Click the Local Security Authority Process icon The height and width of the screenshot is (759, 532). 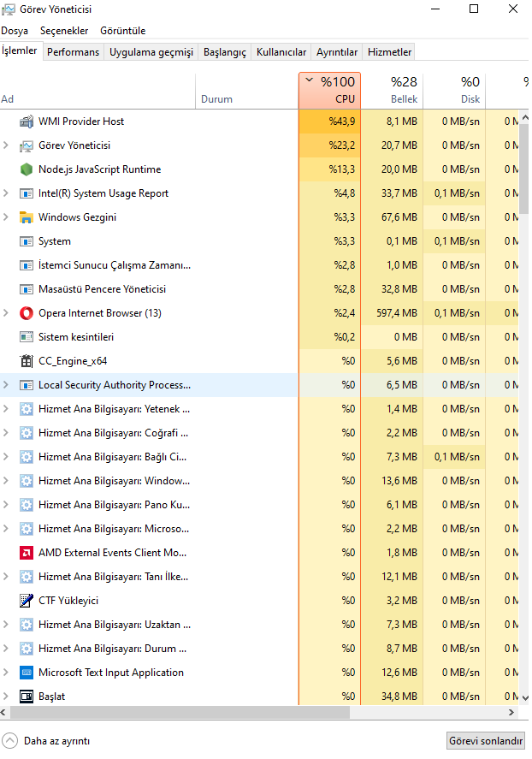click(27, 385)
